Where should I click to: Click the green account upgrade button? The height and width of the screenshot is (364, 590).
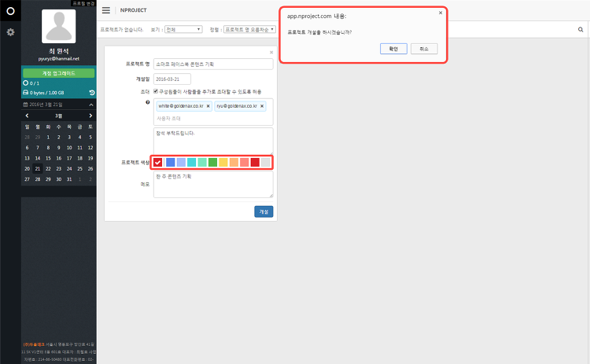pyautogui.click(x=59, y=73)
